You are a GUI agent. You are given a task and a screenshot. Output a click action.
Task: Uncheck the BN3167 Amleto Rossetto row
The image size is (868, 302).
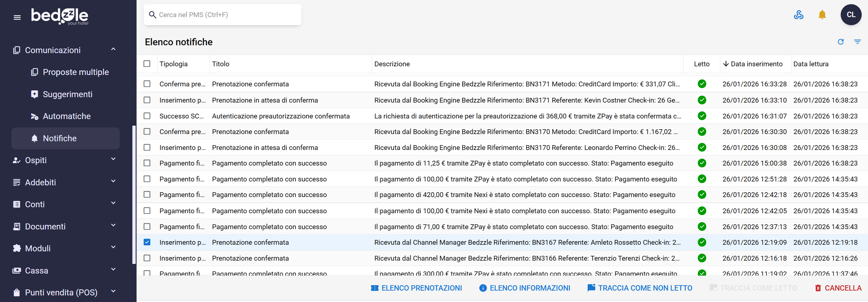(x=147, y=242)
